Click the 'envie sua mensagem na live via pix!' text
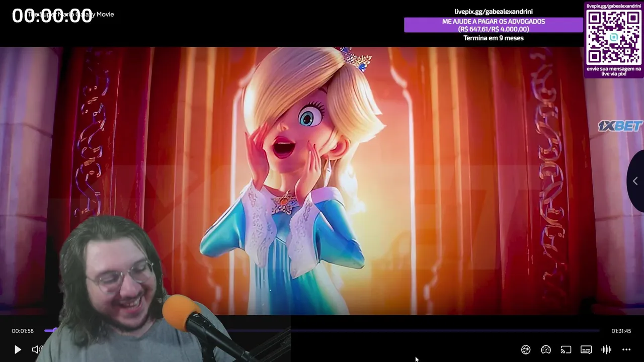644x362 pixels. 614,71
